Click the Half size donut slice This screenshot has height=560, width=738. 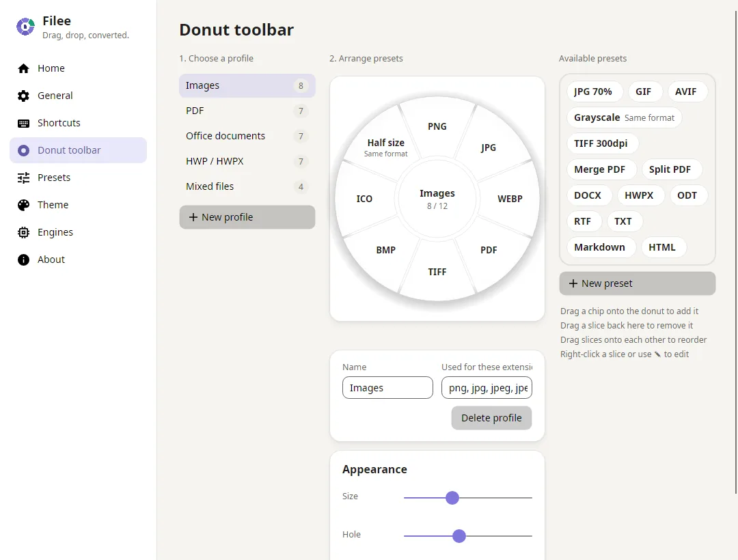[x=386, y=147]
